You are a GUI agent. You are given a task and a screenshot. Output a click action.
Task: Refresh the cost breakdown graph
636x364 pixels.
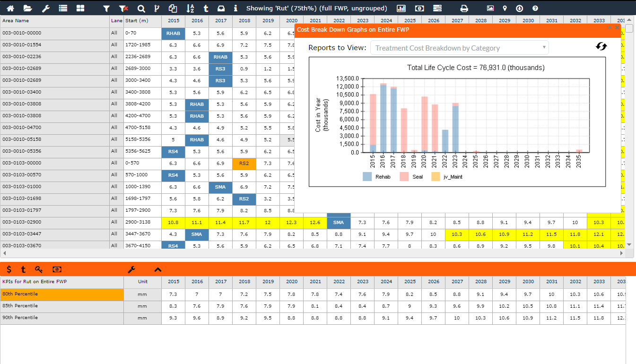[601, 46]
